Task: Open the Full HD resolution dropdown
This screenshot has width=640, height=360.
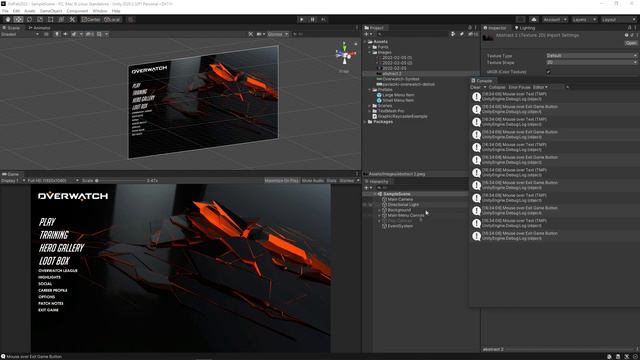Action: tap(53, 180)
